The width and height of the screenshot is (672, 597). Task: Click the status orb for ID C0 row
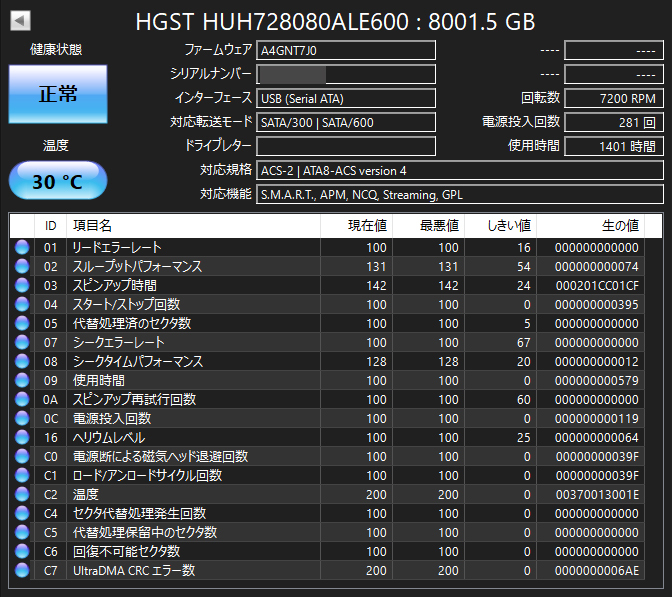22,456
